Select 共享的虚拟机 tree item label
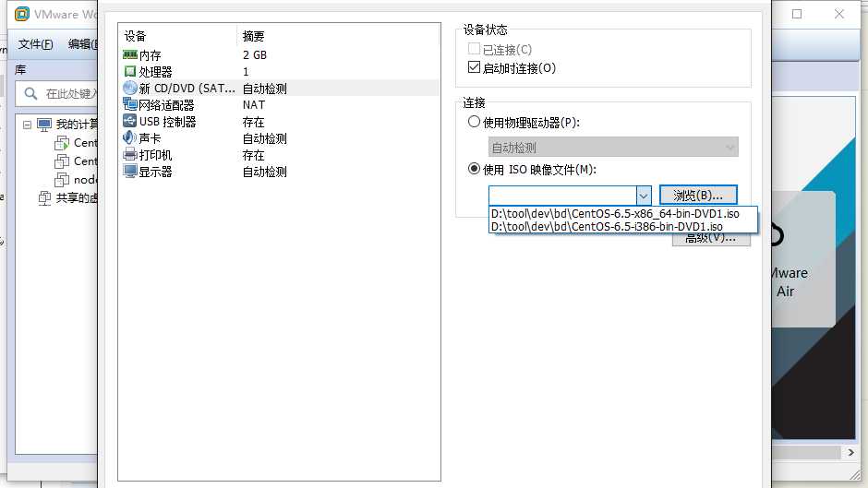Screen dimensions: 868x488 coord(77,197)
